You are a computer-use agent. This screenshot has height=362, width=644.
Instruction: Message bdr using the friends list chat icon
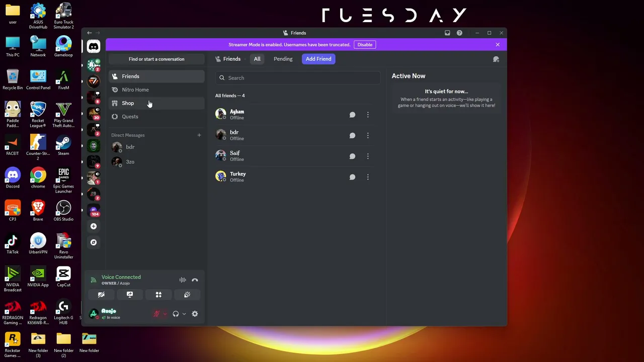352,135
